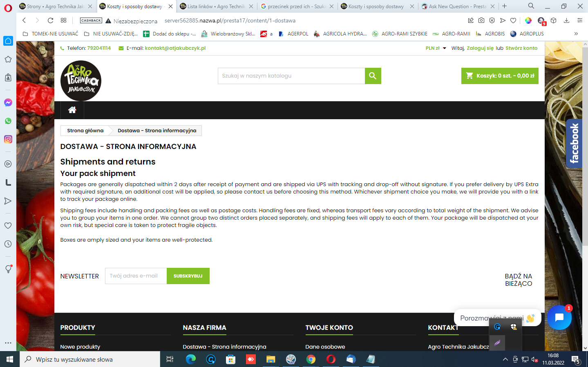Click the green search magnifier button

(373, 76)
